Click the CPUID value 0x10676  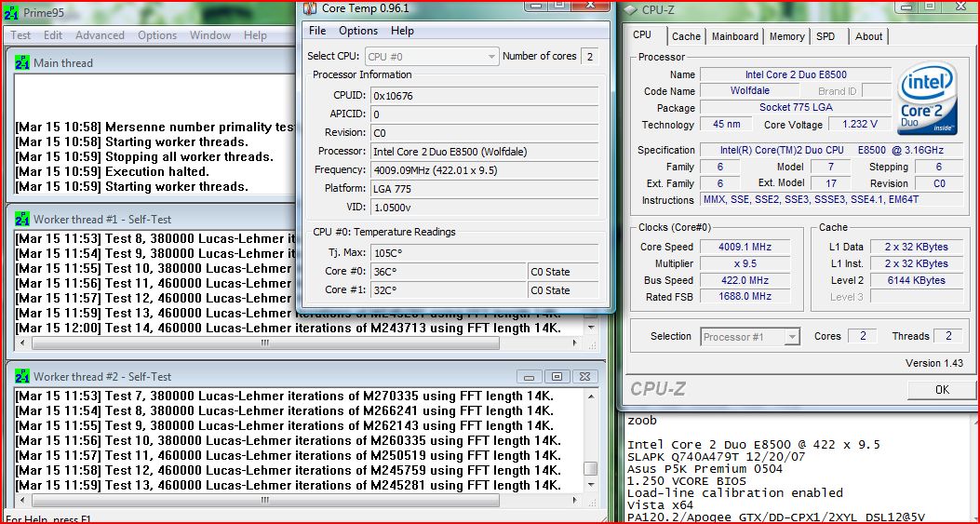tap(485, 96)
